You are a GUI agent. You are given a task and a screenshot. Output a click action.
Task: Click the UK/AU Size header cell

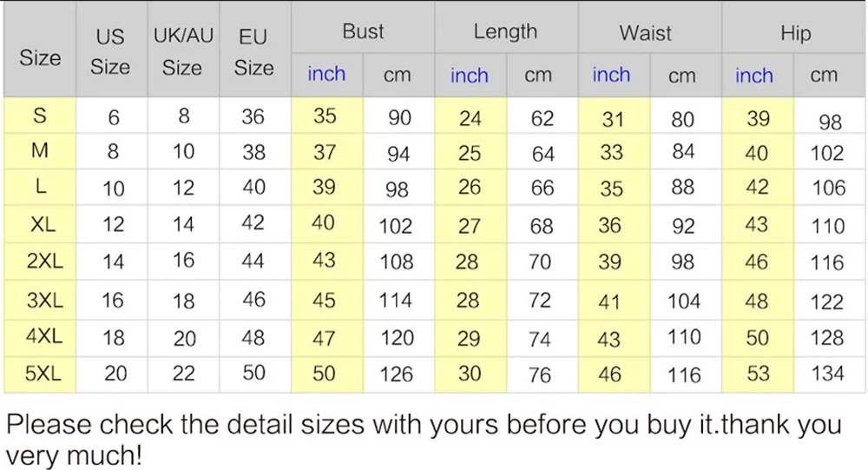click(x=182, y=52)
